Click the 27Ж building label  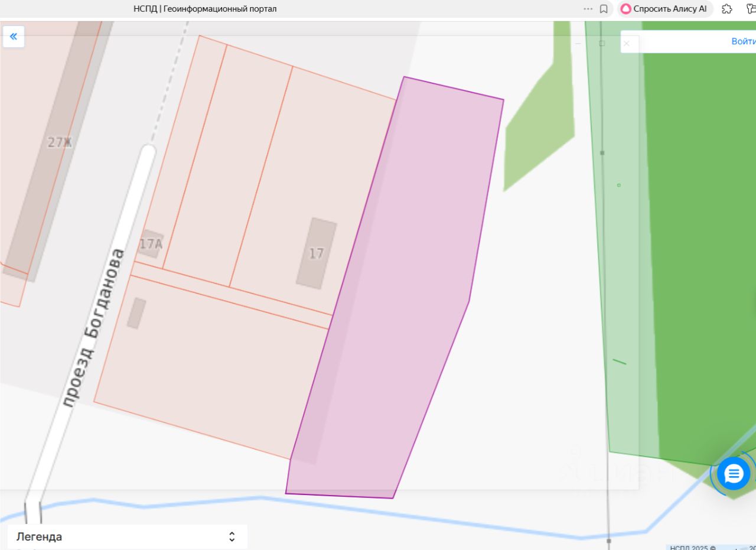coord(60,142)
